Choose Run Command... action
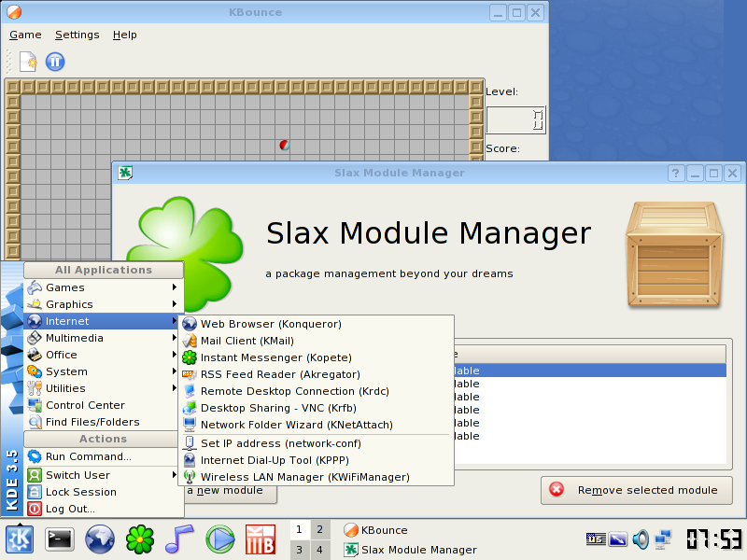The width and height of the screenshot is (747, 560). click(x=103, y=456)
